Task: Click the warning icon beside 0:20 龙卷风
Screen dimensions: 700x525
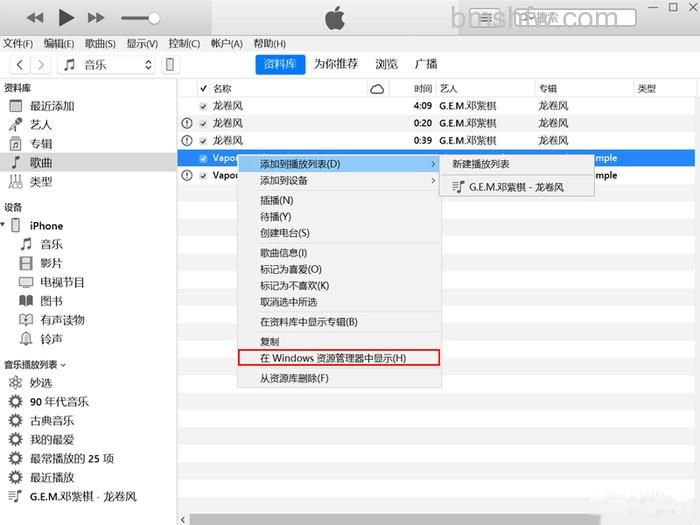Action: [187, 123]
